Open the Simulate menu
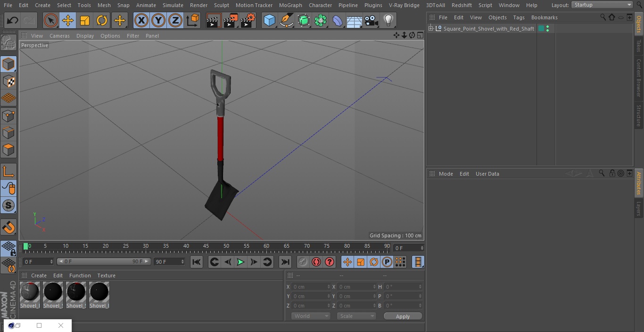The height and width of the screenshot is (332, 644). point(173,5)
